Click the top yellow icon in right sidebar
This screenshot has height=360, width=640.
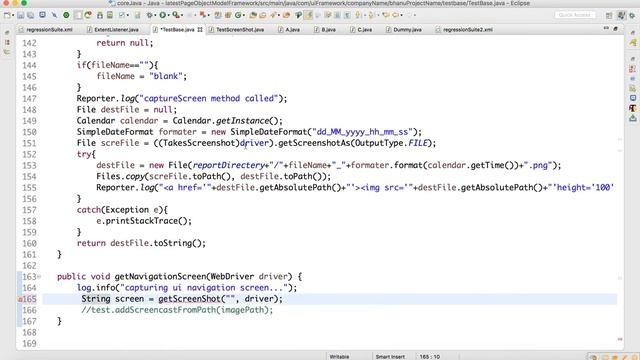pyautogui.click(x=633, y=42)
